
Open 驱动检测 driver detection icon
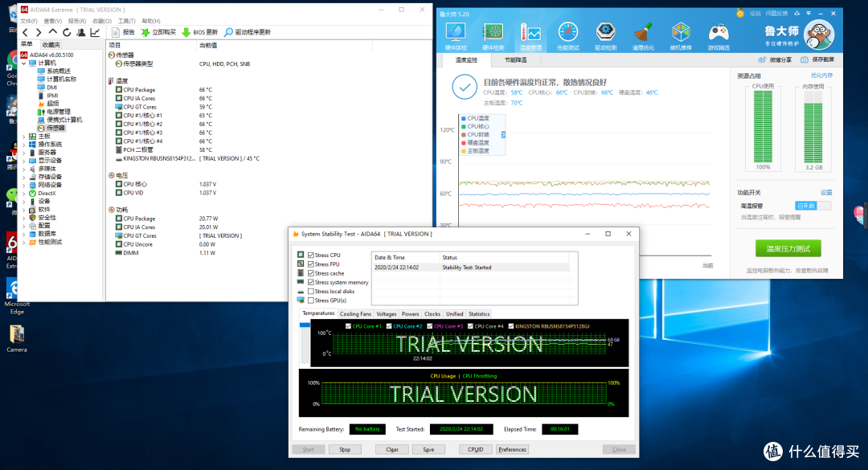[606, 36]
